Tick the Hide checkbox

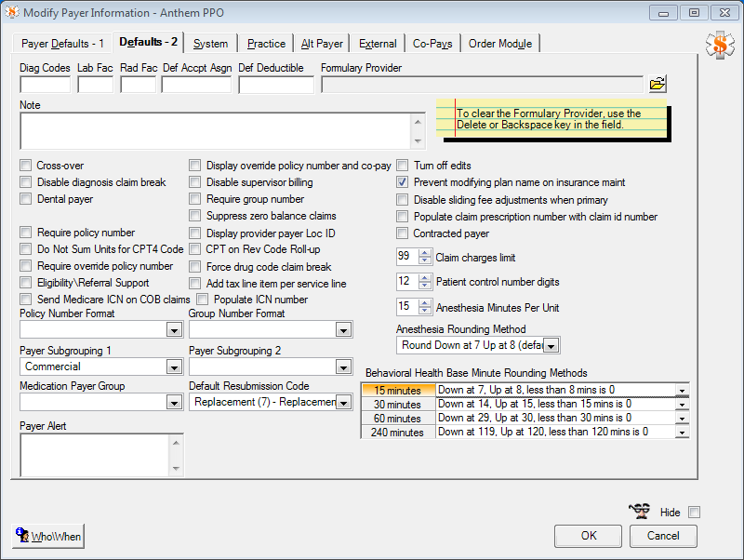(x=694, y=512)
